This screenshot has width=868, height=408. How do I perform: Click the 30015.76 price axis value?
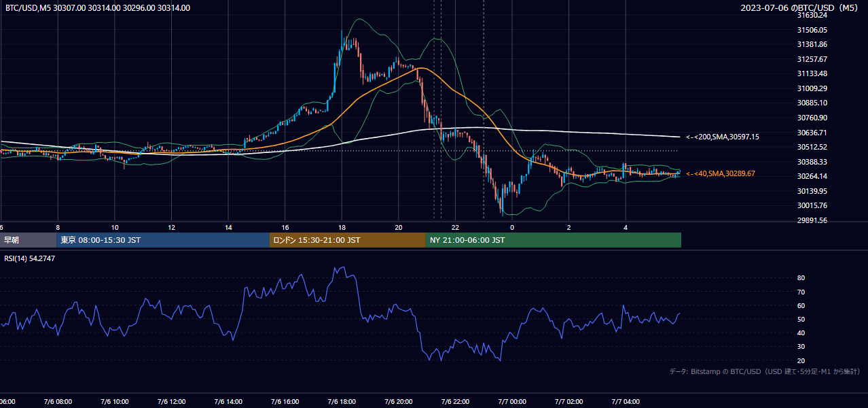tap(812, 205)
